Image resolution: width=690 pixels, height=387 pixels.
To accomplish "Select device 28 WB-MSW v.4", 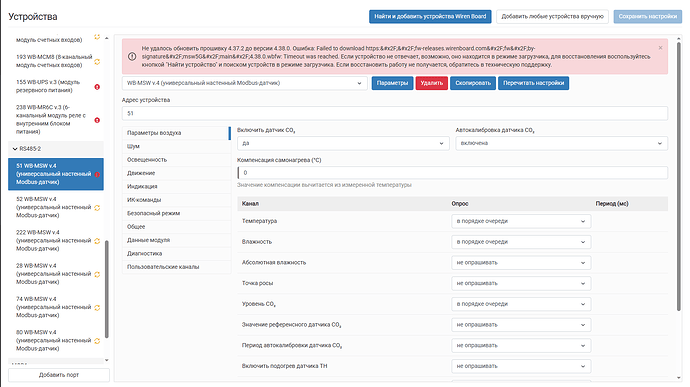I will point(56,274).
